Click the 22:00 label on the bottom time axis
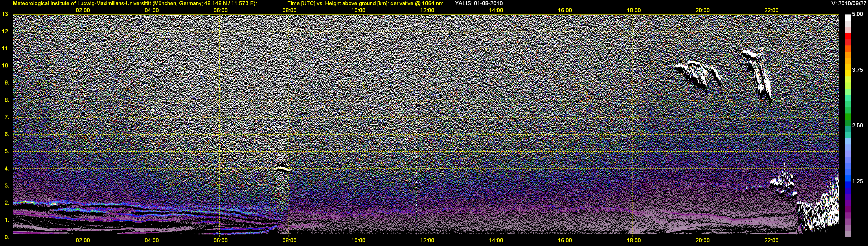This screenshot has width=868, height=246. pyautogui.click(x=771, y=241)
